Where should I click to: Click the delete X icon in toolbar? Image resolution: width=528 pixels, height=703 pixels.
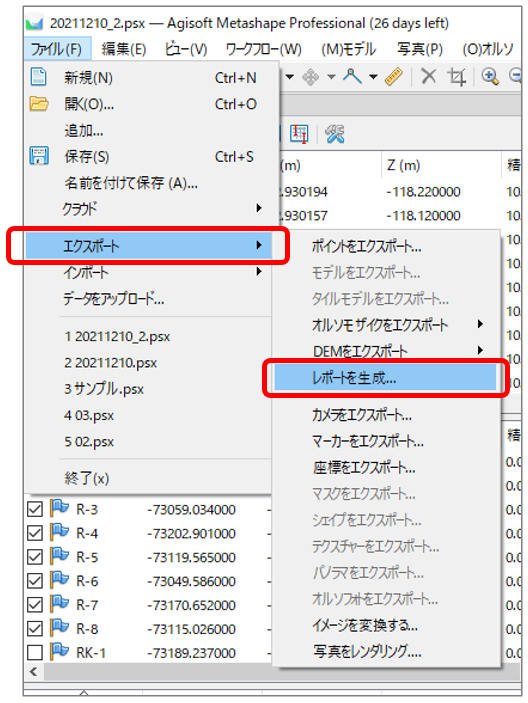coord(429,76)
